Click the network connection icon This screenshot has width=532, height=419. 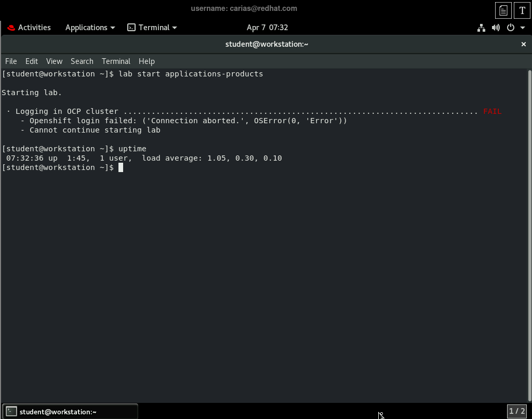pyautogui.click(x=481, y=28)
